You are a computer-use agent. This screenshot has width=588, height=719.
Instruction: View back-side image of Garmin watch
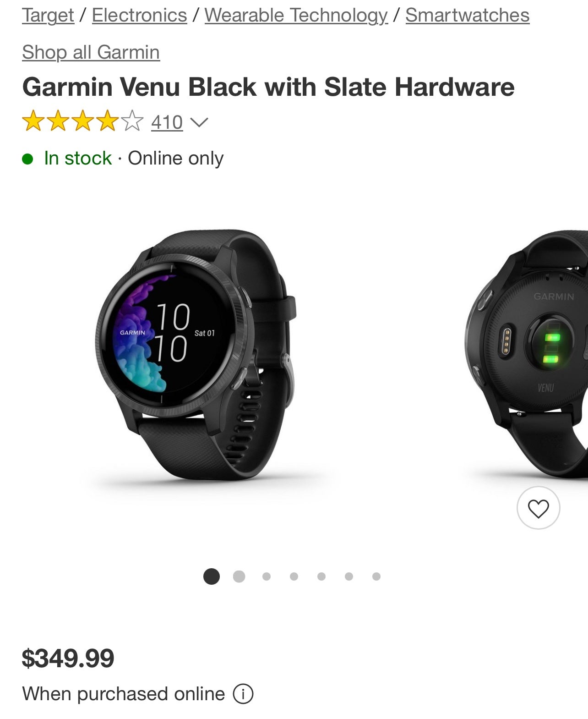[527, 355]
